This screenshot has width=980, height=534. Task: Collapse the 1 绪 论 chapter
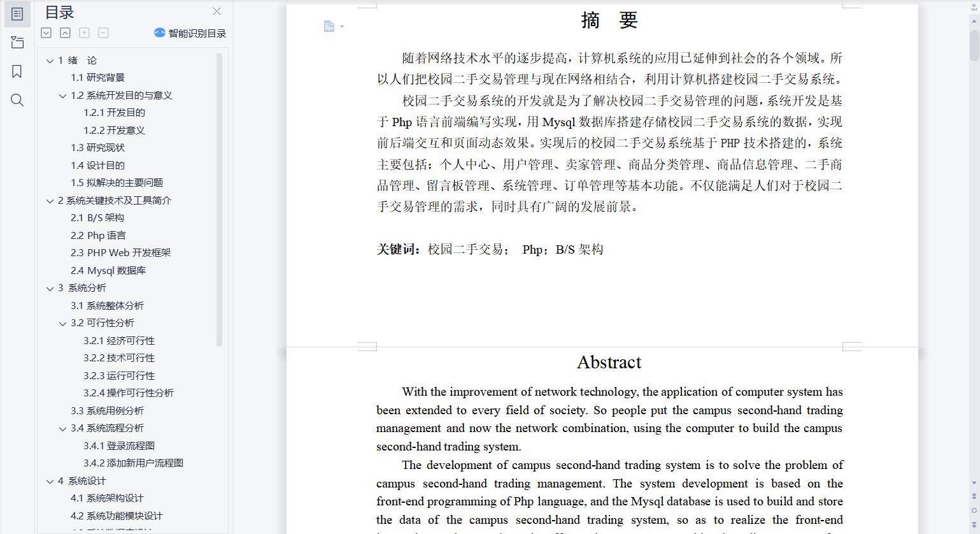pos(50,61)
